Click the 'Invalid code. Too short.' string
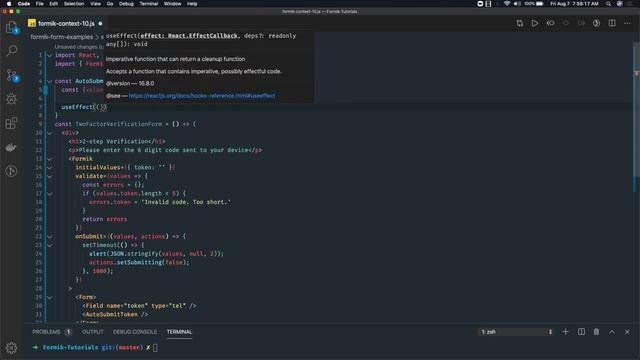 186,202
